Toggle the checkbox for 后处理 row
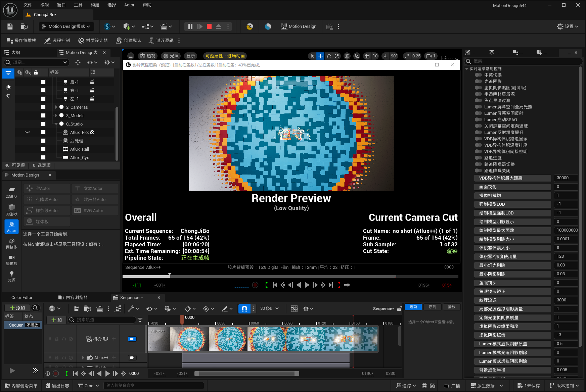Viewport: 586px width, 392px height. coord(43,141)
